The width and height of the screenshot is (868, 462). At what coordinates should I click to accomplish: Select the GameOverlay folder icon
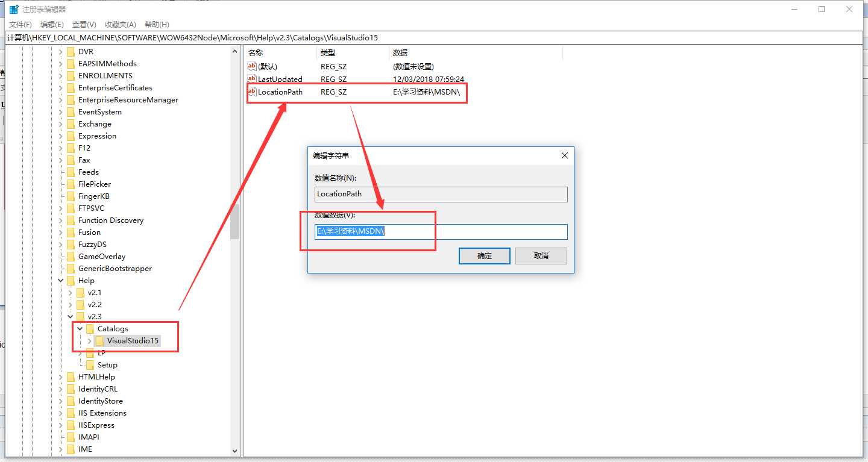[x=71, y=257]
